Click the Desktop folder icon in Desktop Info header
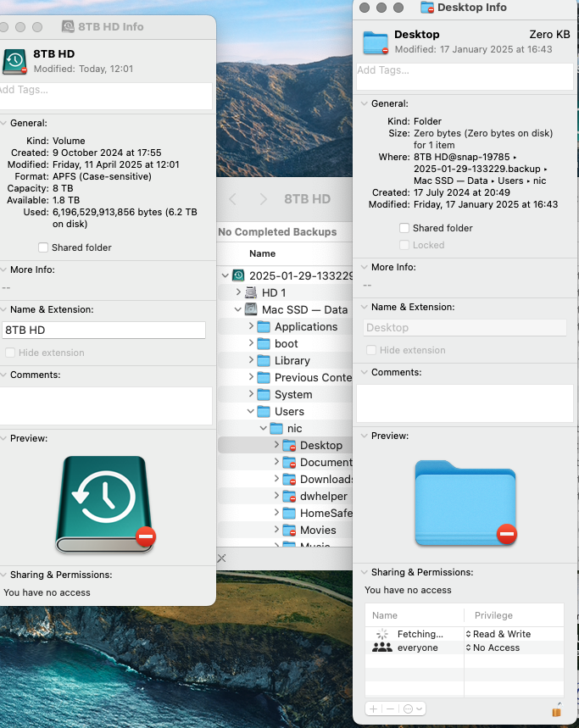Viewport: 579px width, 728px height. (x=376, y=42)
